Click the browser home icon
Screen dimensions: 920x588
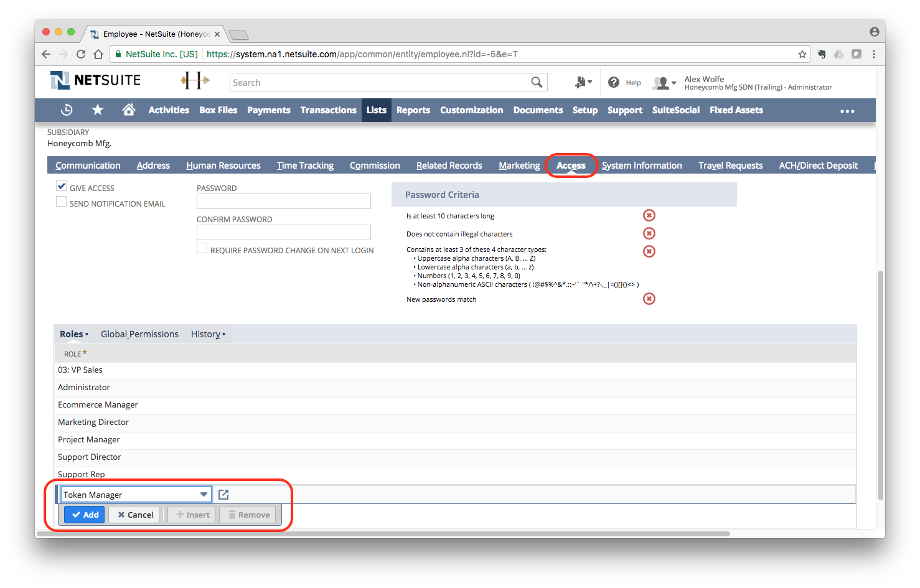[98, 54]
